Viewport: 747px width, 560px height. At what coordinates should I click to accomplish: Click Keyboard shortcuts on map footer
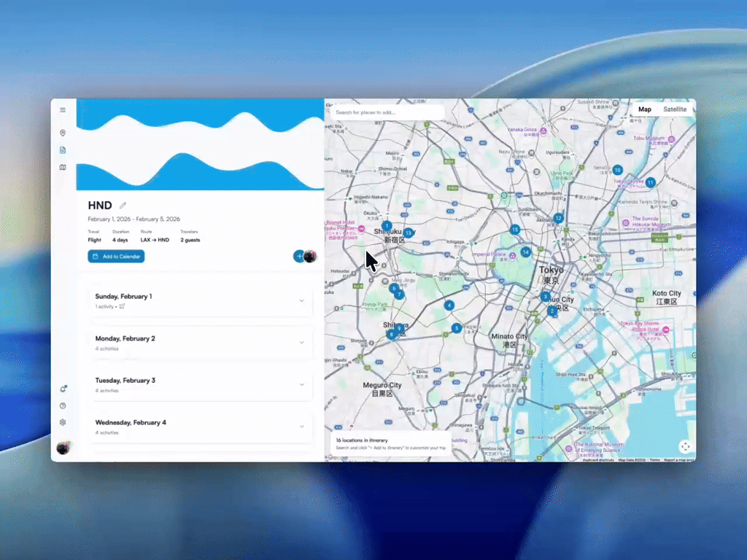(x=598, y=460)
